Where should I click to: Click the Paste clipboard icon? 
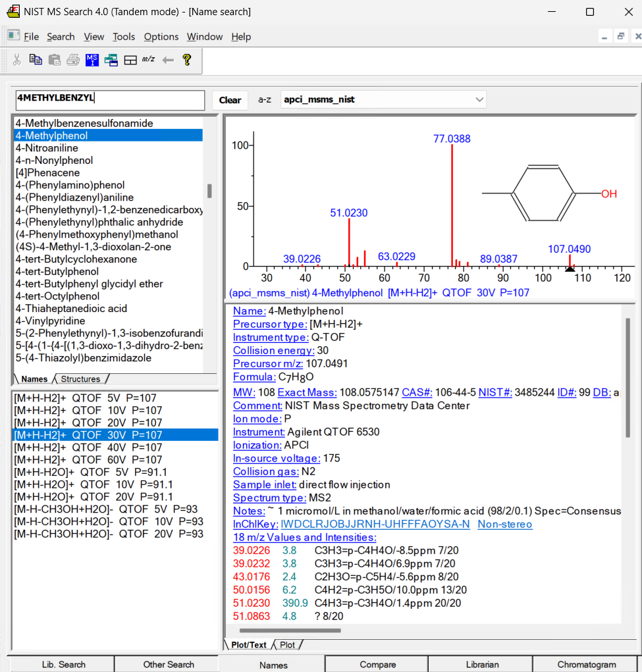55,60
